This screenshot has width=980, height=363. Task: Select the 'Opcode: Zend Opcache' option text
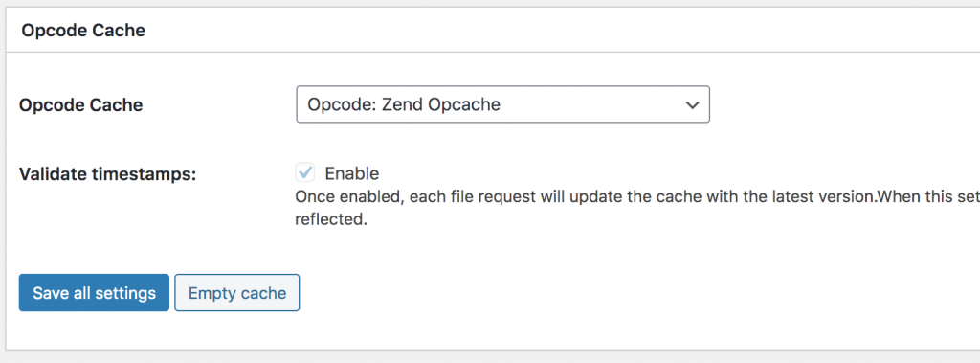point(404,104)
